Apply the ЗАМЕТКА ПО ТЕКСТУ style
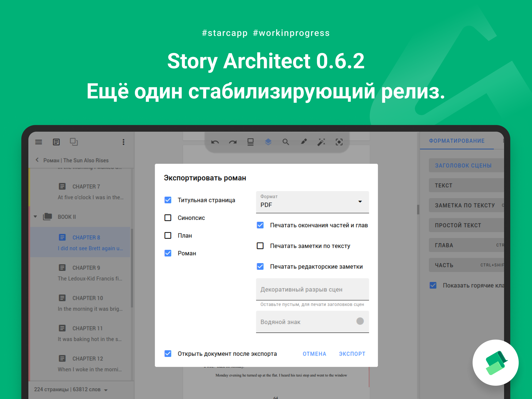Viewport: 532px width, 399px height. [x=466, y=205]
